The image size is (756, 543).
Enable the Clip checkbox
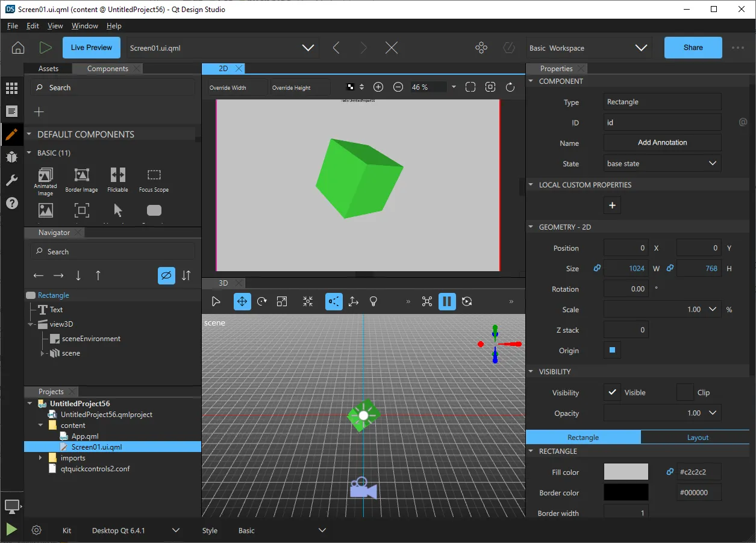click(x=684, y=392)
